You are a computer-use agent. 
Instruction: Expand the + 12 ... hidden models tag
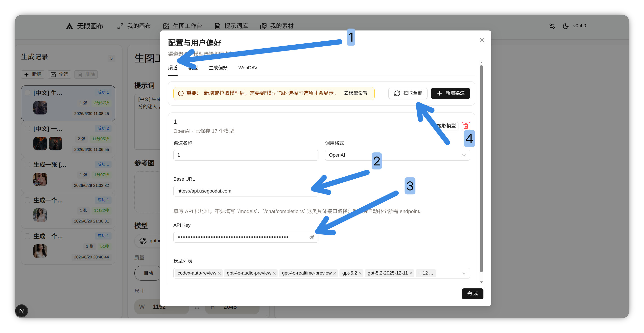(x=426, y=273)
